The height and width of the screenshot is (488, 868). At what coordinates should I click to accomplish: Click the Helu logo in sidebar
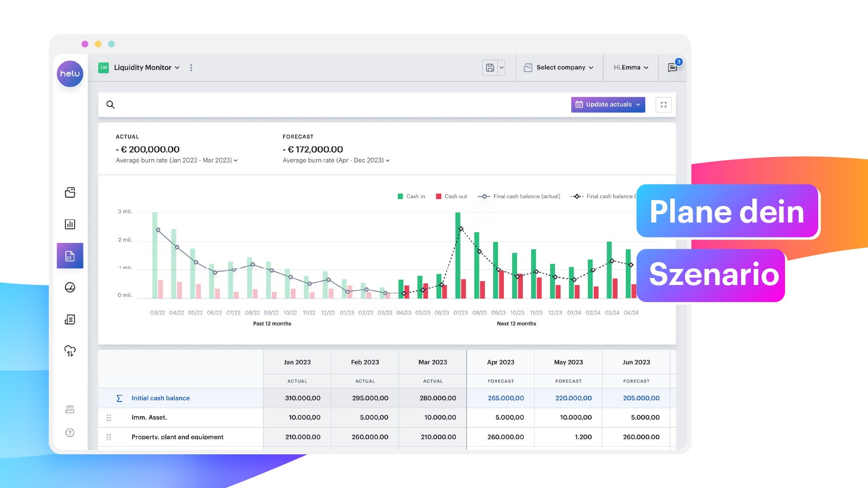point(70,74)
